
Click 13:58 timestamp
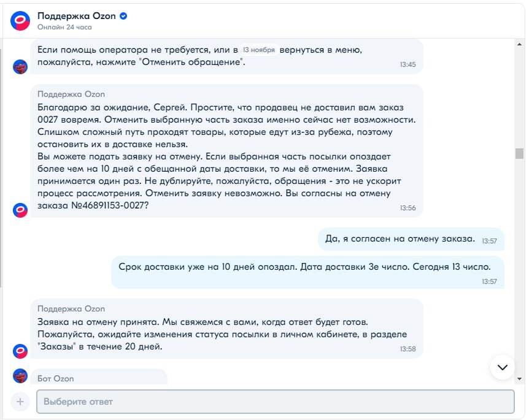pos(407,349)
